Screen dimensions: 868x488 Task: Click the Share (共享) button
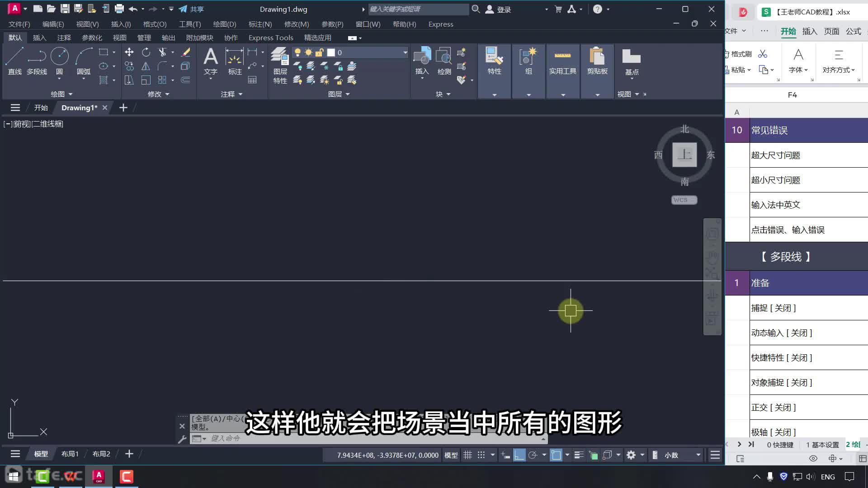[192, 9]
